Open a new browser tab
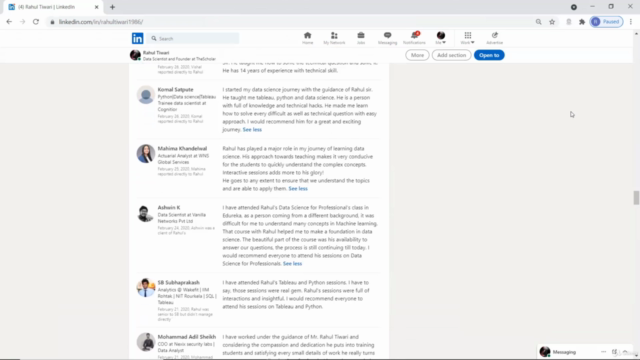The image size is (640, 360). coord(112,7)
